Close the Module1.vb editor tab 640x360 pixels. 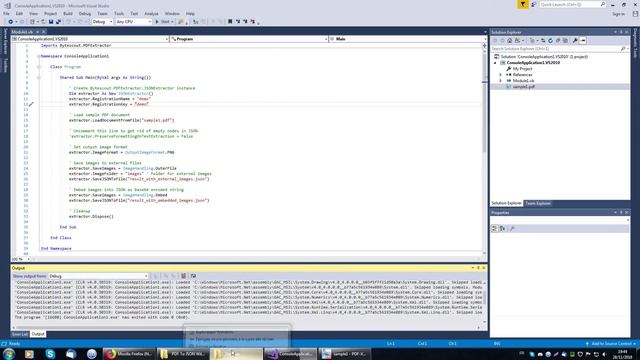[x=44, y=32]
